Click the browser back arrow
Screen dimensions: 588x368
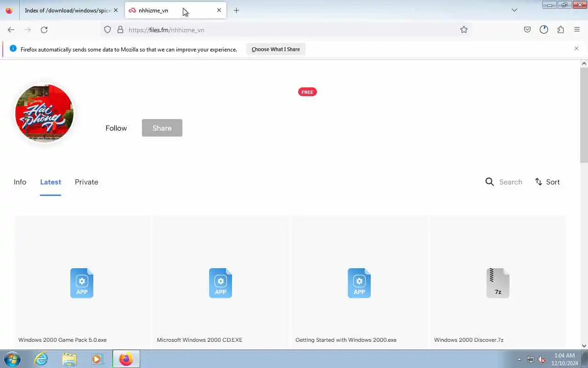coord(11,29)
